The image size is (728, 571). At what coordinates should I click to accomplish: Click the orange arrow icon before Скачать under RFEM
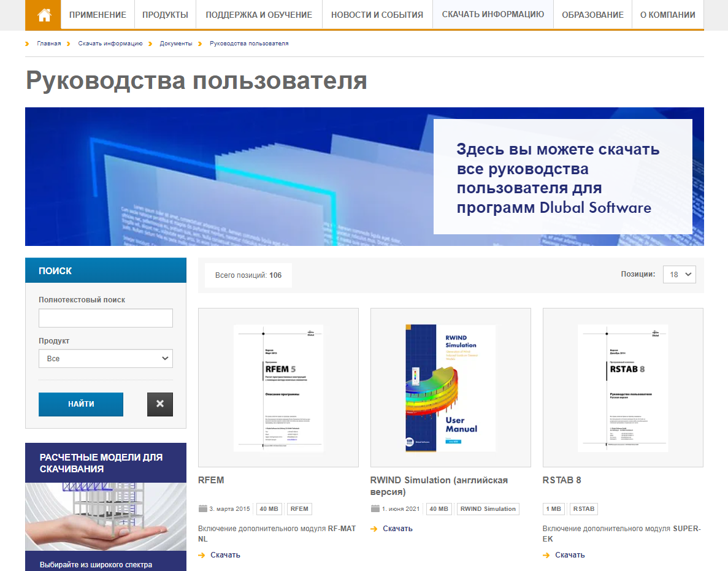[202, 554]
